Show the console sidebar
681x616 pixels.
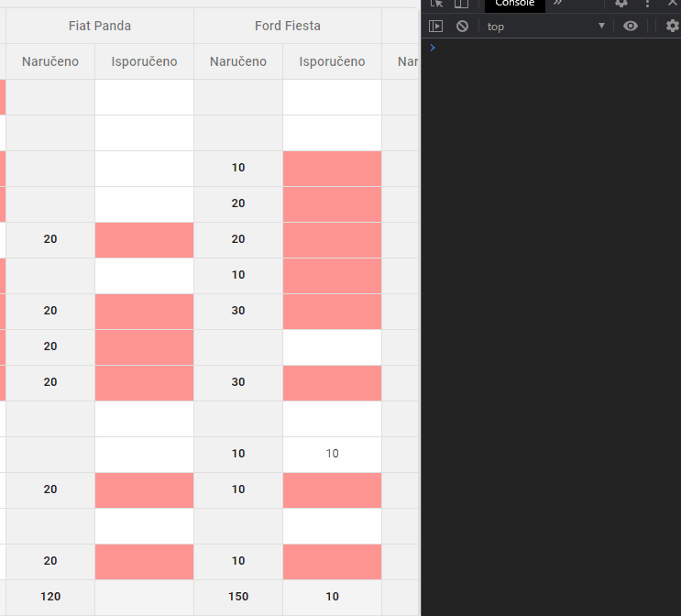pos(436,27)
